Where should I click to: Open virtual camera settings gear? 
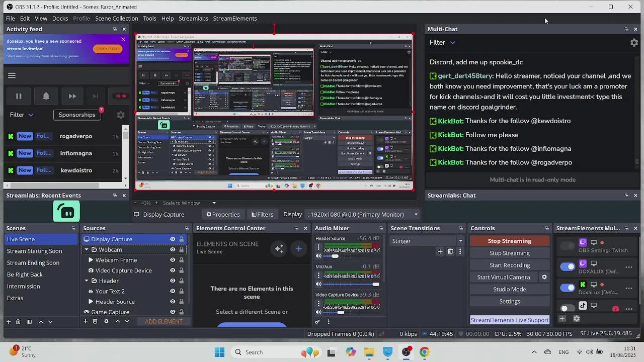pos(544,278)
